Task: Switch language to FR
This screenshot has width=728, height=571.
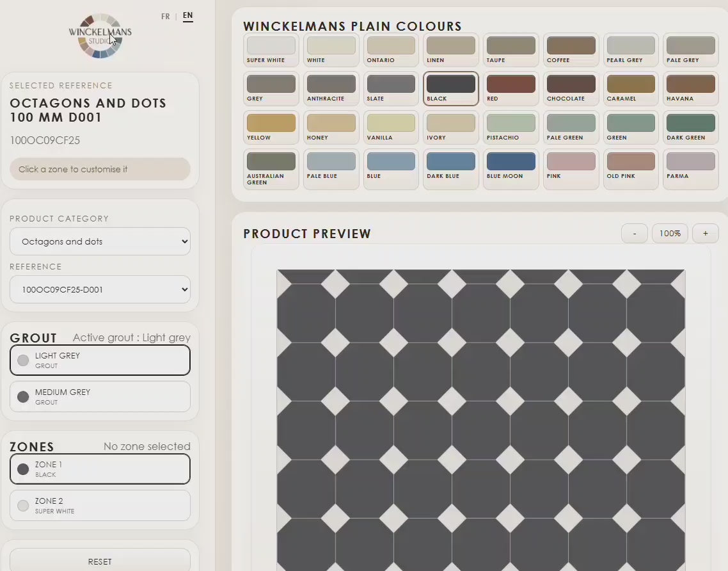Action: tap(165, 16)
